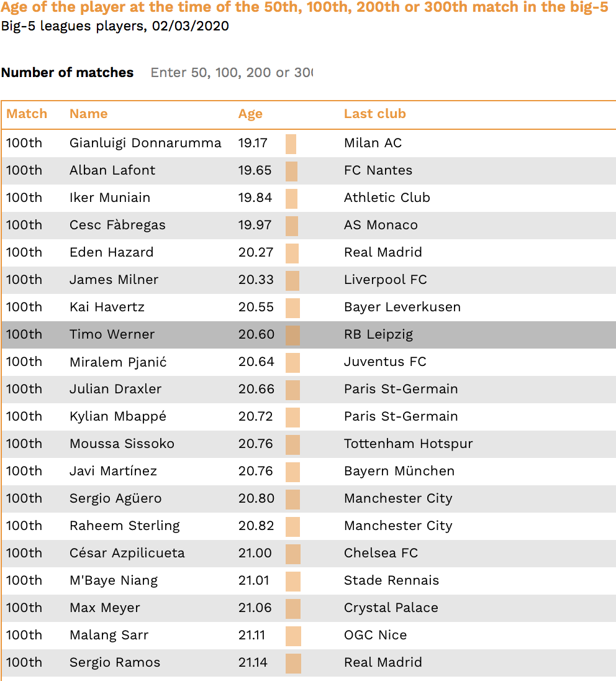
Task: Click the Number of matches input field
Action: pos(231,72)
